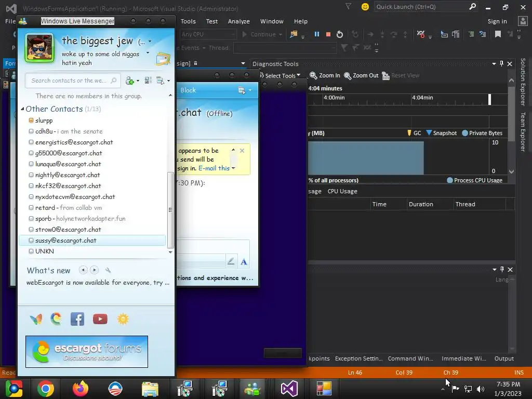The image size is (532, 399).
Task: Click the escargot forums banner
Action: (x=87, y=352)
